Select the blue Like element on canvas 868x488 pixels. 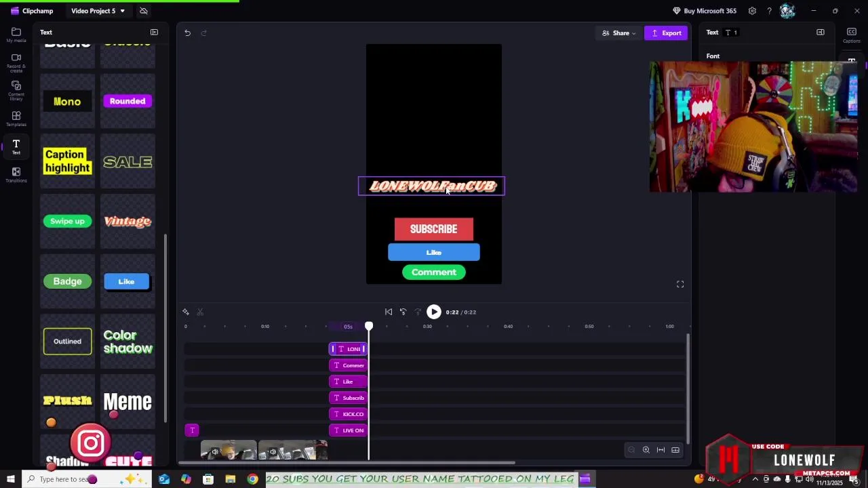pos(434,252)
